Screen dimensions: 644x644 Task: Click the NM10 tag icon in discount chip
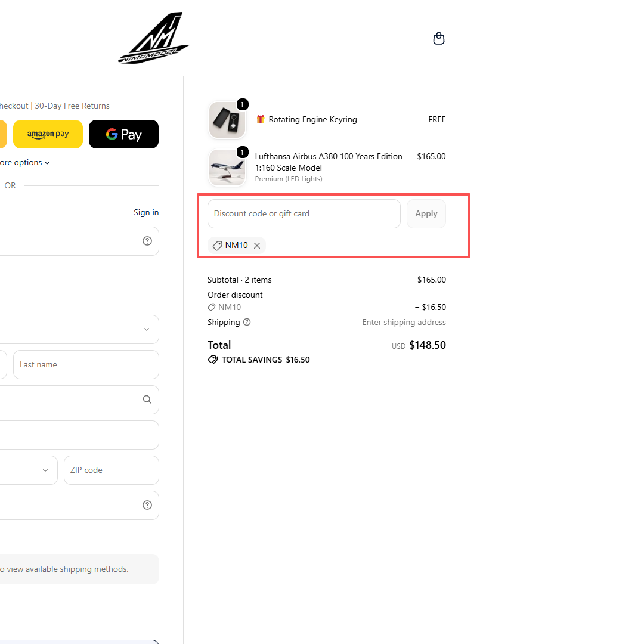[x=217, y=246]
